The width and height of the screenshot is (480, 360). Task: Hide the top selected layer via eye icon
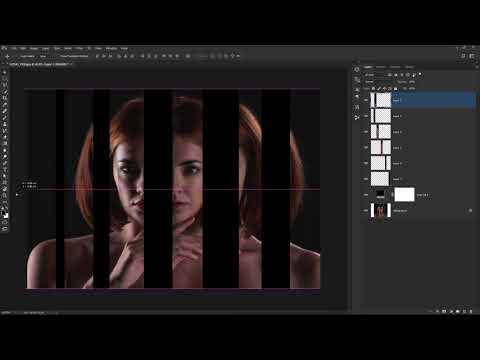pyautogui.click(x=366, y=100)
